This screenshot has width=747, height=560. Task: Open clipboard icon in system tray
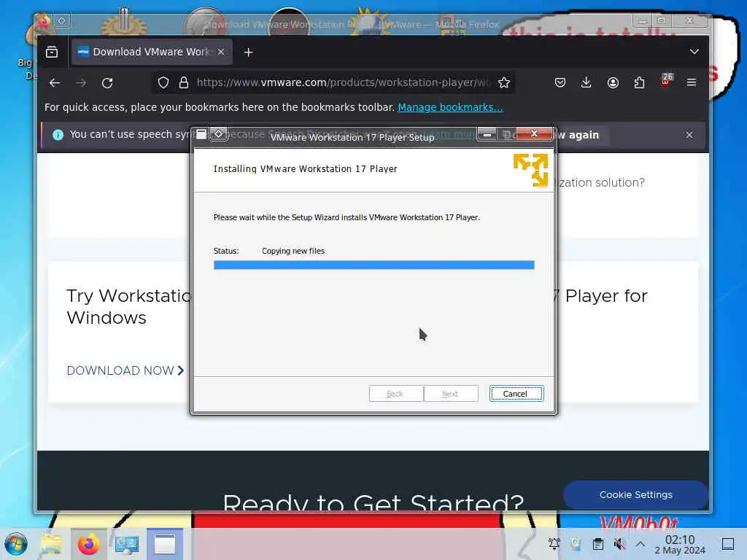(x=598, y=544)
